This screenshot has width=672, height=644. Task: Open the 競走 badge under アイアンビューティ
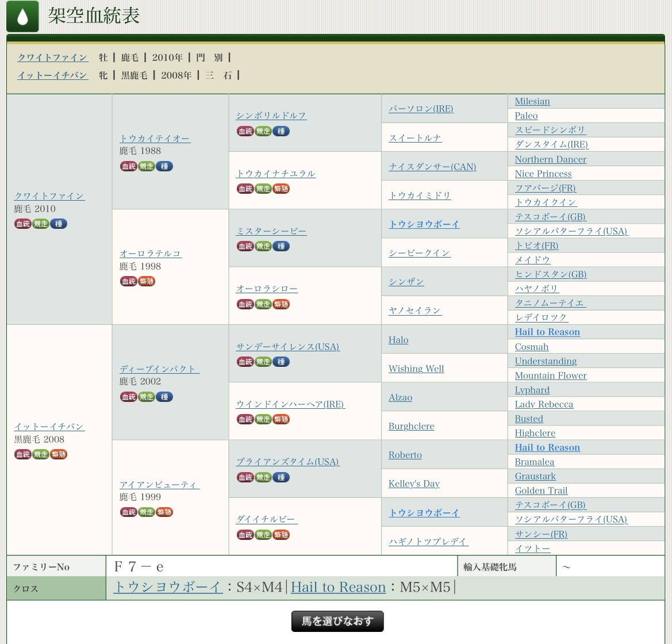(x=147, y=512)
